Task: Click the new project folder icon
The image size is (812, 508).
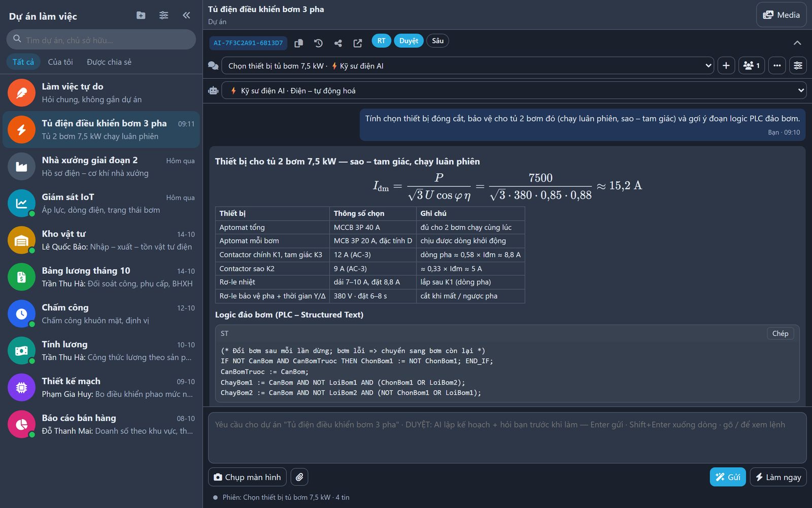Action: tap(141, 15)
